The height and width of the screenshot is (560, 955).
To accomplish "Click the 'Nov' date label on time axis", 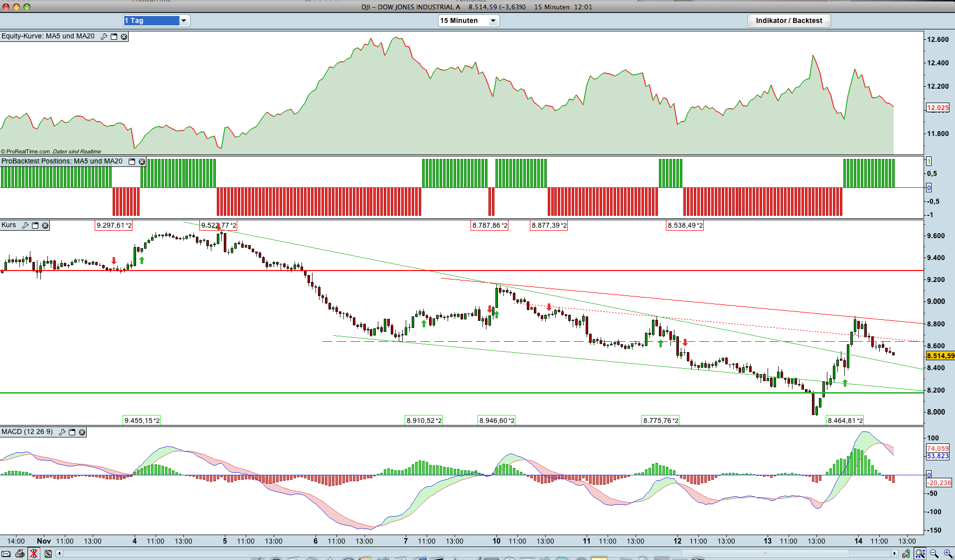I will pyautogui.click(x=44, y=541).
